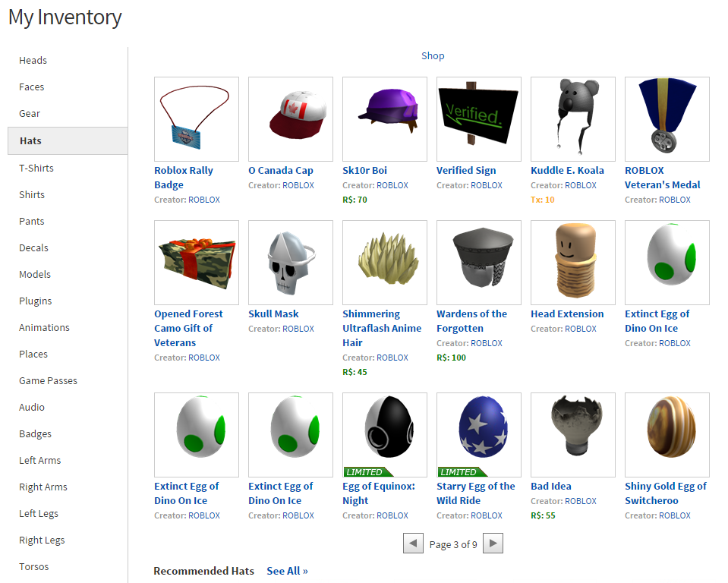Go to the previous inventory page arrow
The height and width of the screenshot is (583, 728).
[x=413, y=543]
